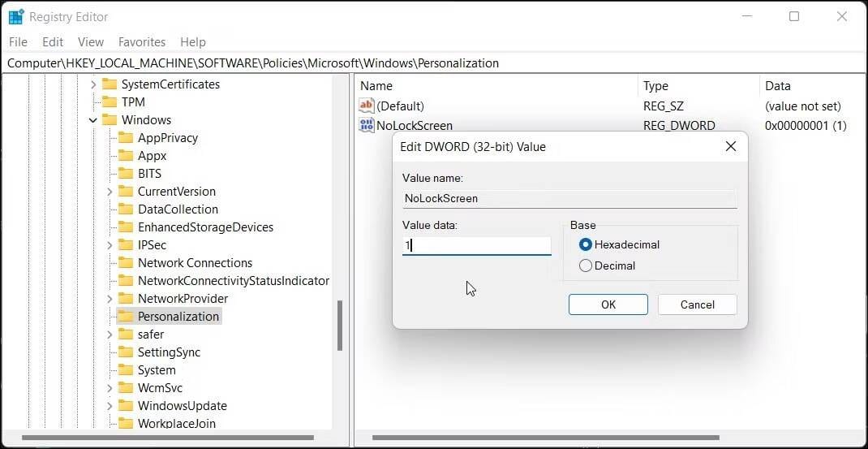Cancel the Edit DWORD dialog
This screenshot has height=449, width=868.
coord(697,304)
